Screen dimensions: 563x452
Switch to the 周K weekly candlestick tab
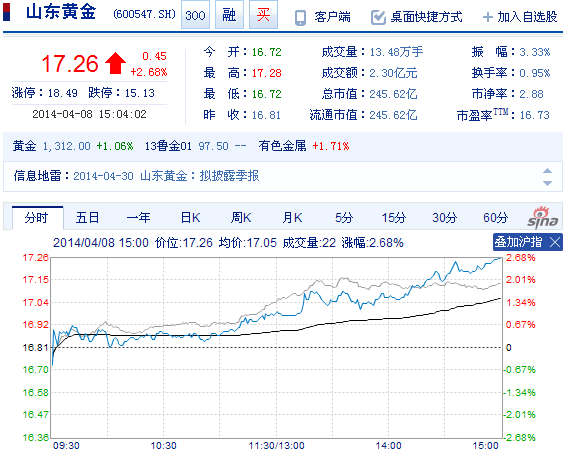pos(241,218)
